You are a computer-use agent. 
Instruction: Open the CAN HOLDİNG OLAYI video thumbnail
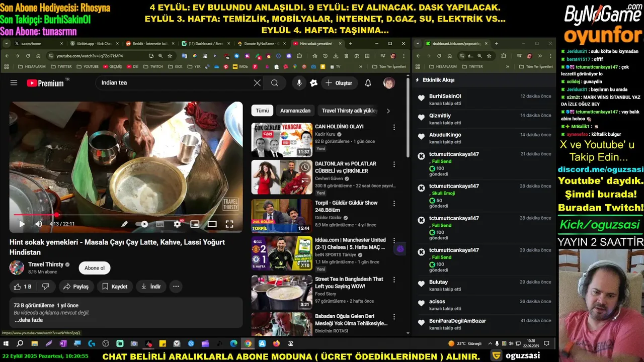tap(282, 140)
